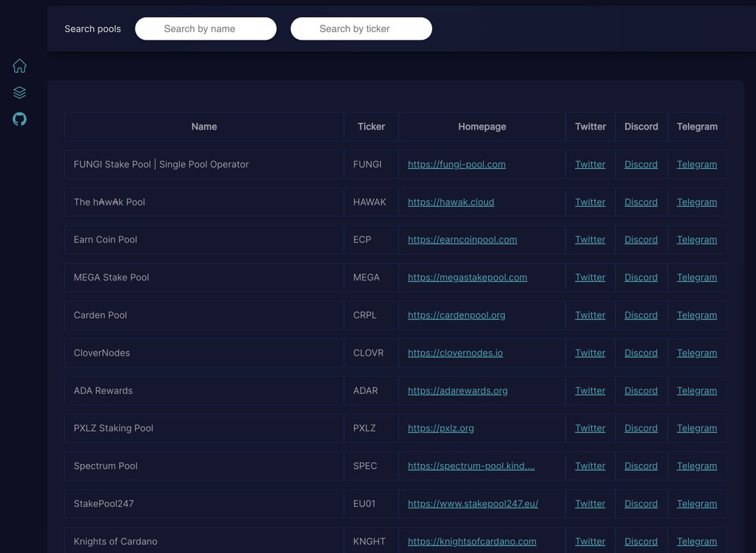The height and width of the screenshot is (553, 756).
Task: Open https://pxlz.org homepage link
Action: 441,428
